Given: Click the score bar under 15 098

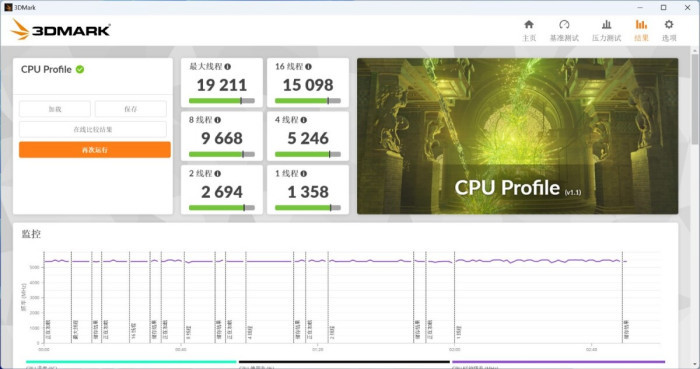Looking at the screenshot, I should (x=308, y=101).
